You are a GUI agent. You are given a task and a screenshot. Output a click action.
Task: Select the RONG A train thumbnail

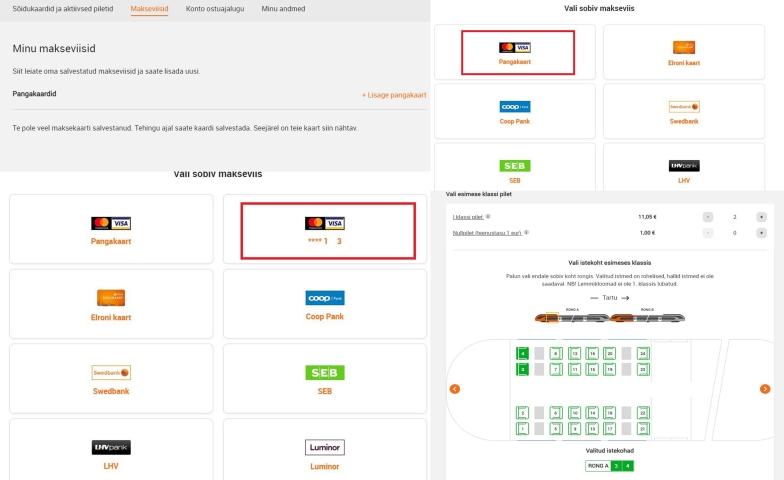(572, 317)
